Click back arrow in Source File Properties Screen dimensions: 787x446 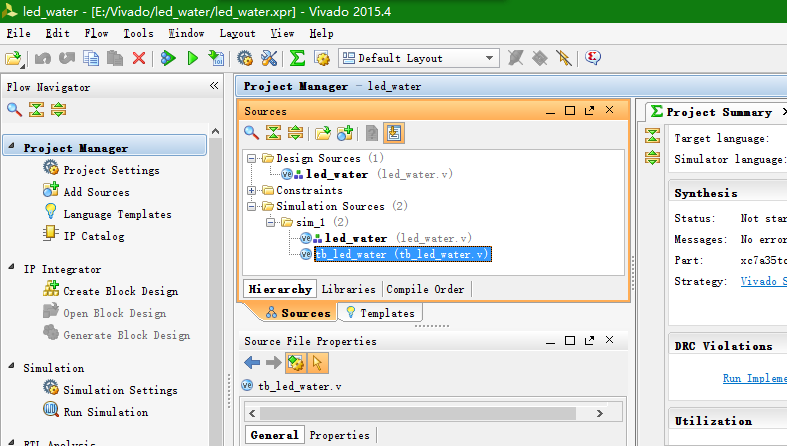tap(252, 362)
